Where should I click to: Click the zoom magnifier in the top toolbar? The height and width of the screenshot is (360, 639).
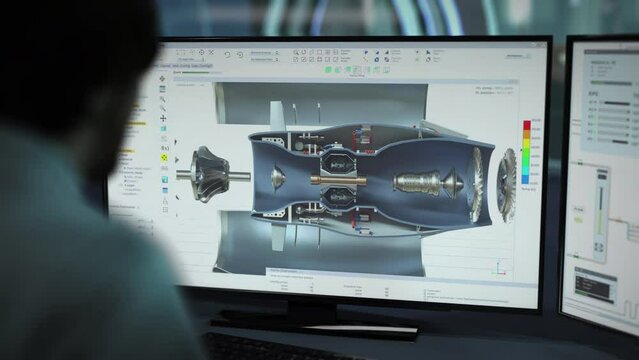click(x=296, y=53)
